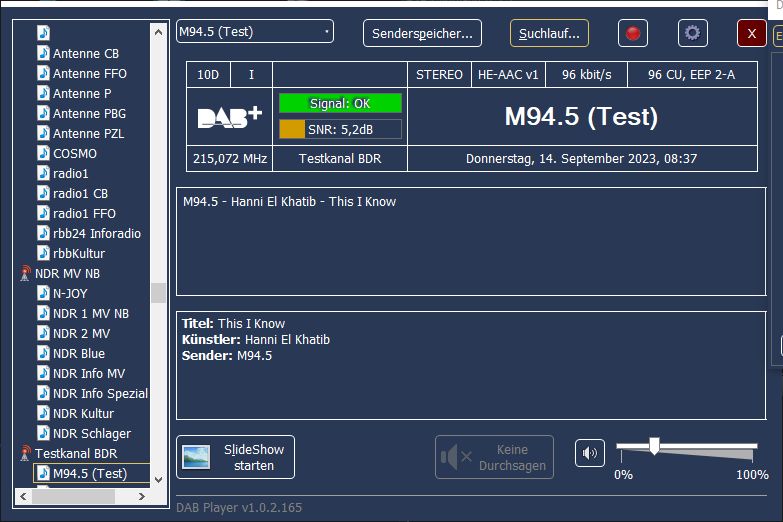Open the M94.5 (Test) station dropdown

click(x=255, y=32)
